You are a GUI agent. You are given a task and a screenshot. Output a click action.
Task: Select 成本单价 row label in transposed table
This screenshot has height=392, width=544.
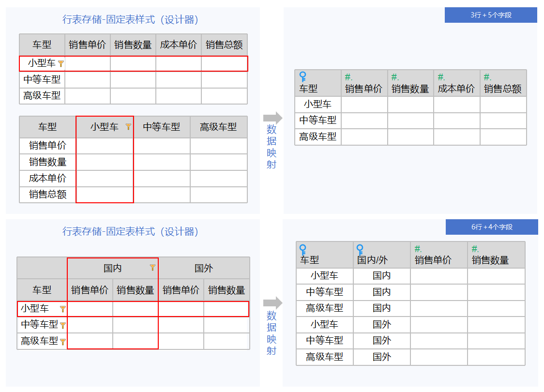47,178
